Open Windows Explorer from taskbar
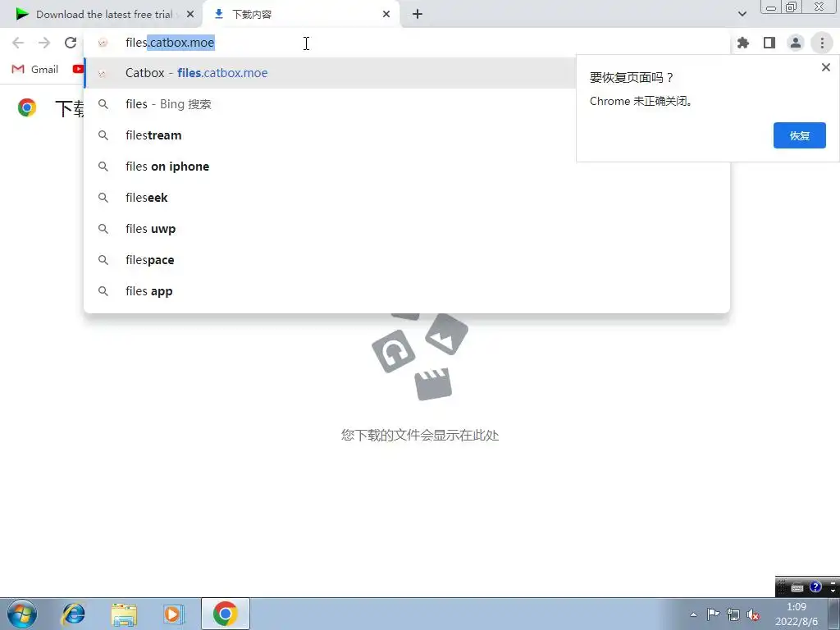 click(124, 614)
